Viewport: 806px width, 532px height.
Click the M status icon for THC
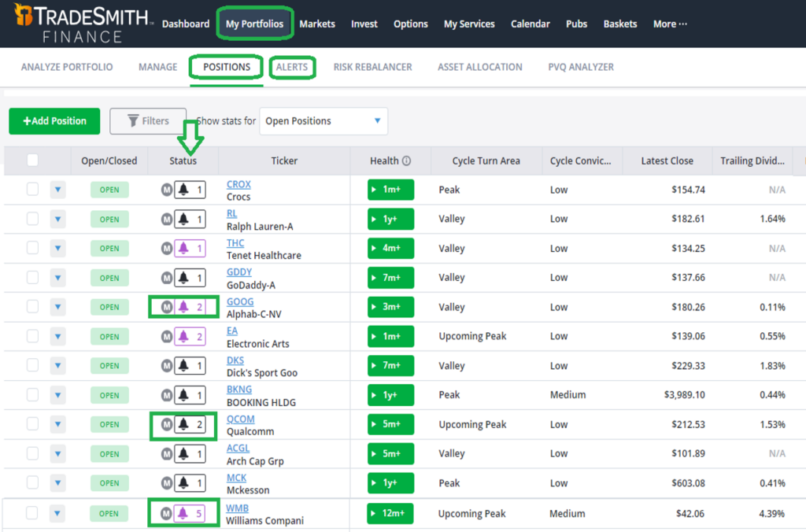(x=167, y=248)
